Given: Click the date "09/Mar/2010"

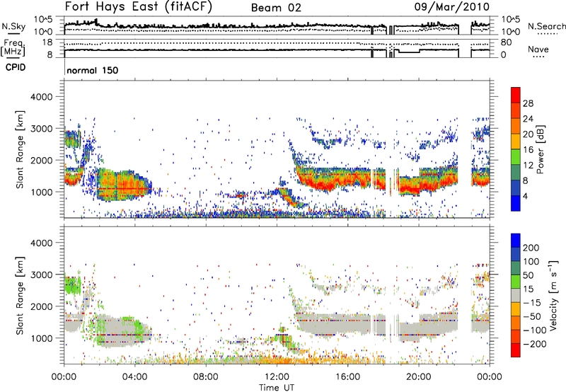Looking at the screenshot, I should point(452,7).
